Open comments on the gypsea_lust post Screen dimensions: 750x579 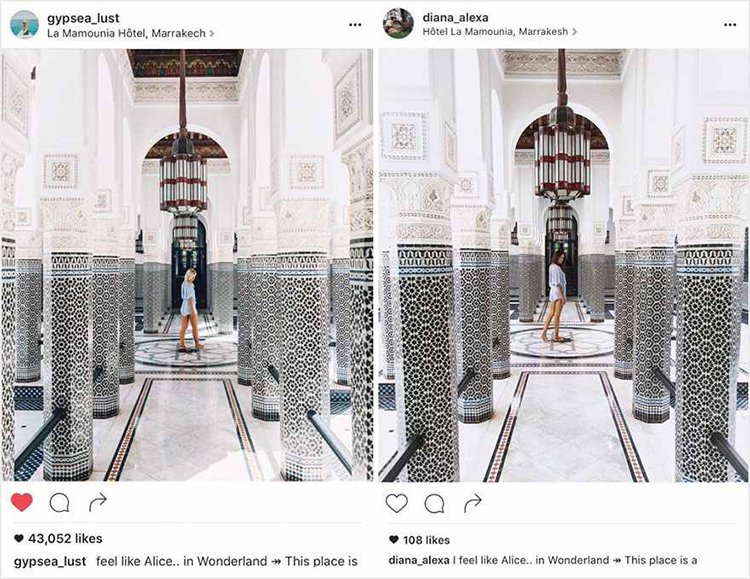(x=59, y=503)
